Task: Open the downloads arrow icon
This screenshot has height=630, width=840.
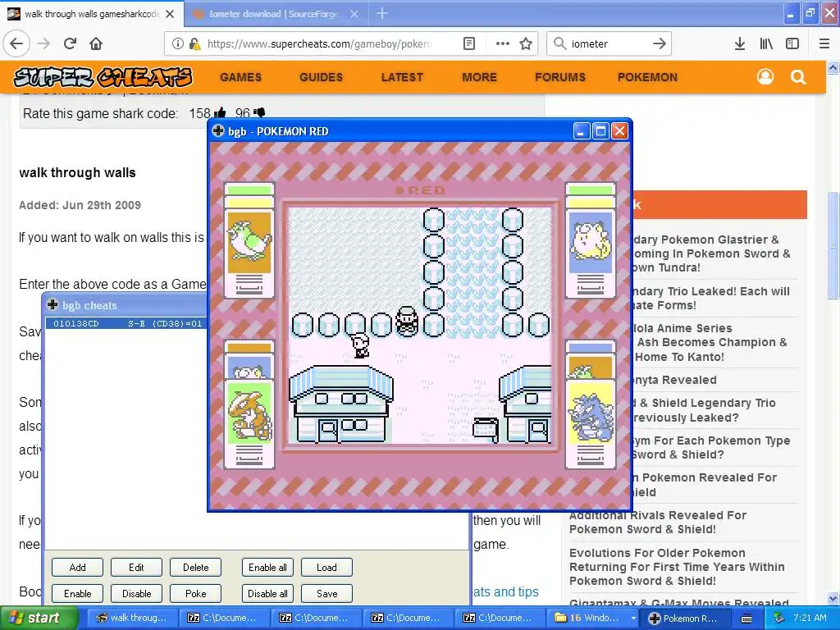Action: [739, 44]
